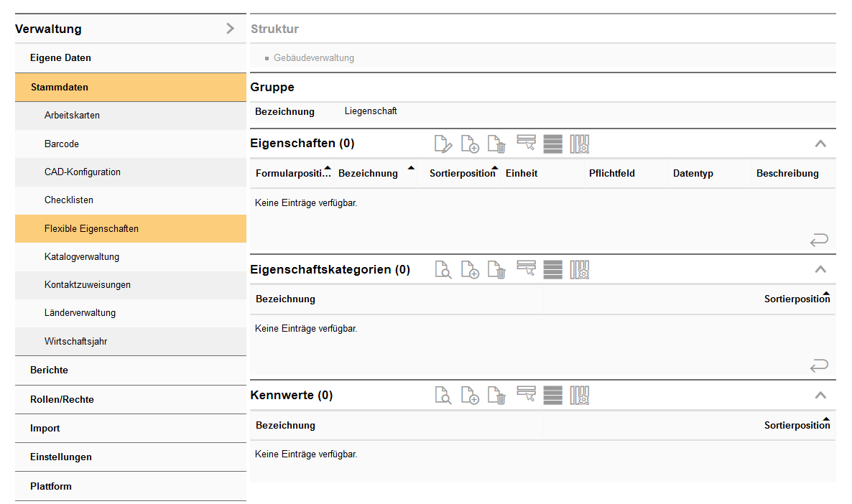Viewport: 852px width, 504px height.
Task: Click the select all rows icon in Kennwerte
Action: click(x=553, y=396)
